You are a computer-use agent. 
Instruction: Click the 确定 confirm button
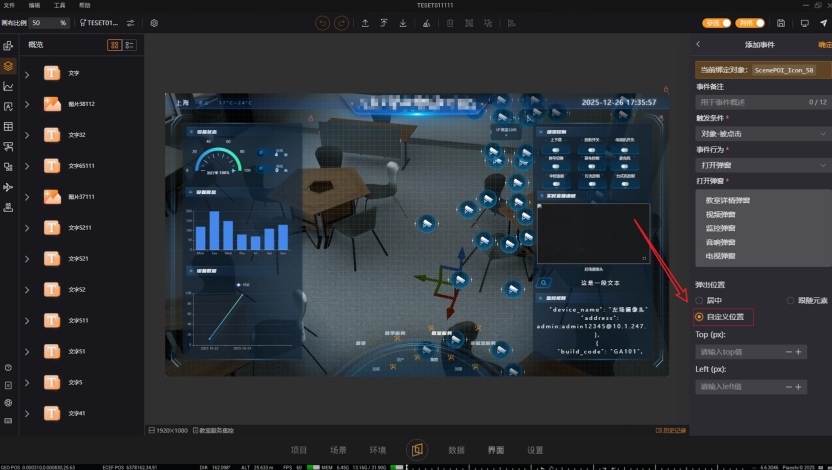[x=825, y=45]
